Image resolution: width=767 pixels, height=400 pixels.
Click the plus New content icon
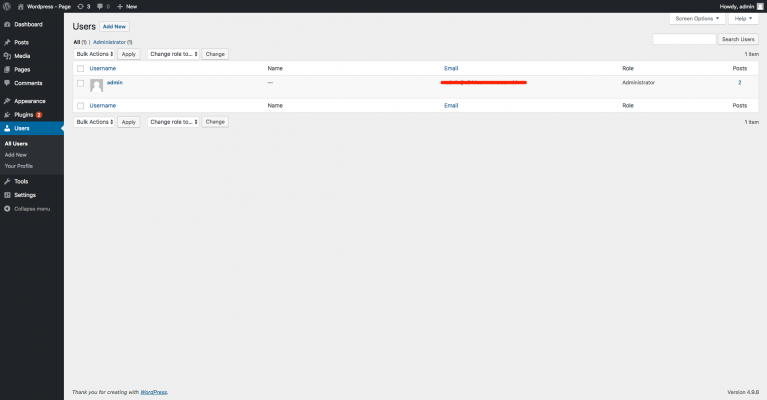[120, 6]
